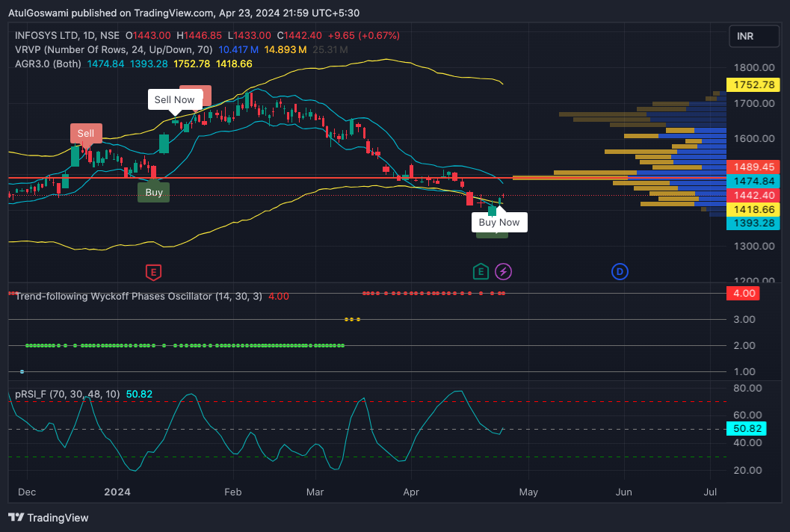Click the 4.00 oscillator value label
Image resolution: width=790 pixels, height=532 pixels.
pyautogui.click(x=743, y=293)
